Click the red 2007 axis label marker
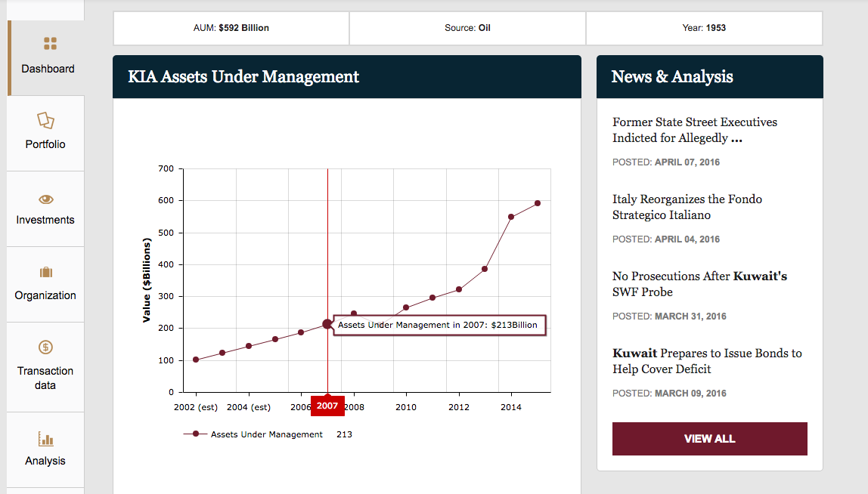Viewport: 868px width, 494px height. (x=327, y=406)
